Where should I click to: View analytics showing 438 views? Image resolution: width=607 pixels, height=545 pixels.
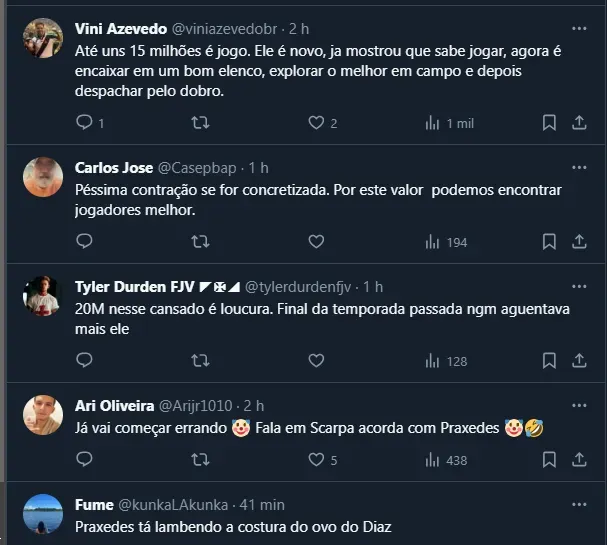[x=446, y=460]
